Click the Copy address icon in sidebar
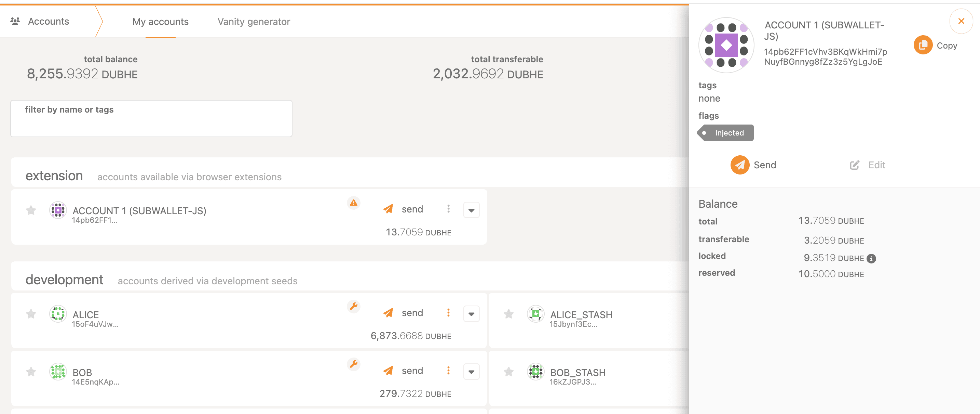 pyautogui.click(x=923, y=45)
